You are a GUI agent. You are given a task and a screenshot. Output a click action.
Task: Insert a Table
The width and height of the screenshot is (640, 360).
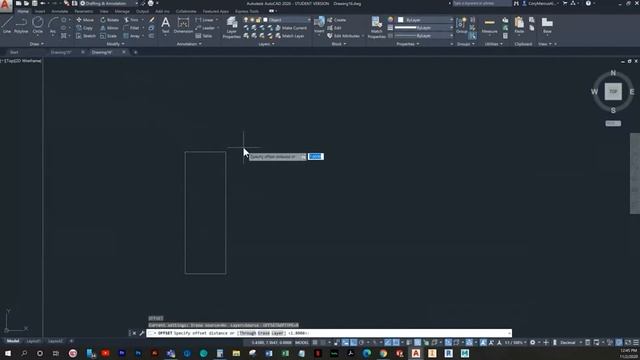point(204,36)
